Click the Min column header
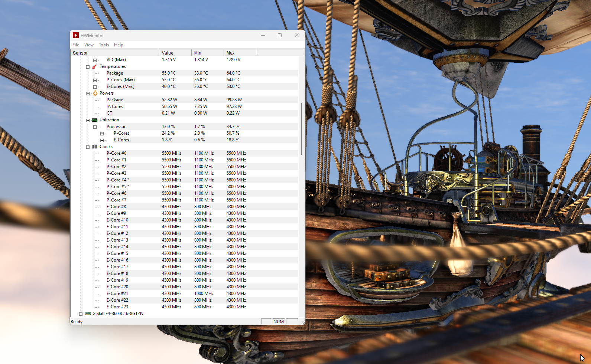Image resolution: width=591 pixels, height=364 pixels. 208,53
